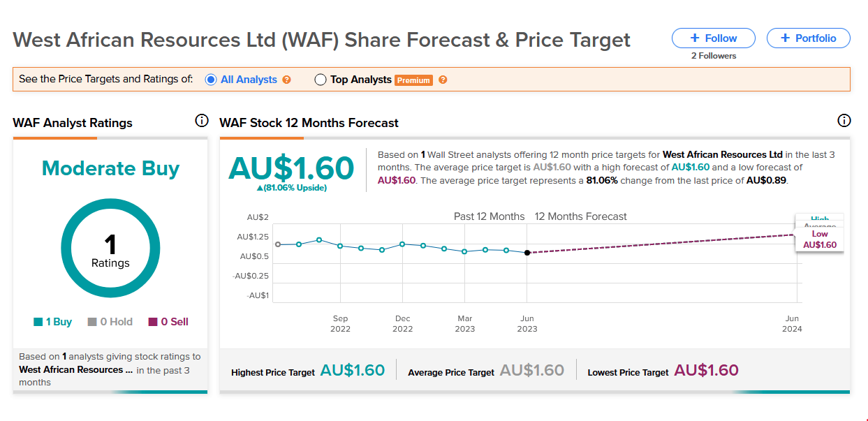
Task: Open help icon next to Top Analysts Premium
Action: click(443, 80)
